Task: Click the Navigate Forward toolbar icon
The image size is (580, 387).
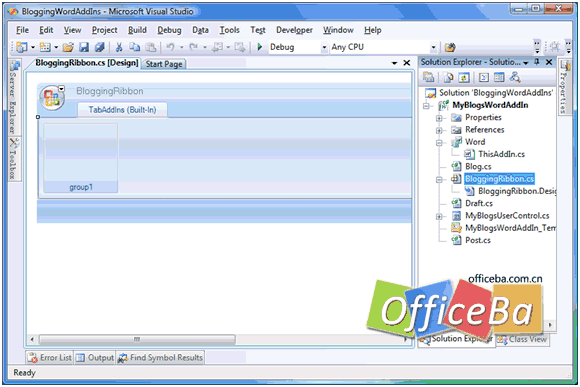Action: pos(240,47)
